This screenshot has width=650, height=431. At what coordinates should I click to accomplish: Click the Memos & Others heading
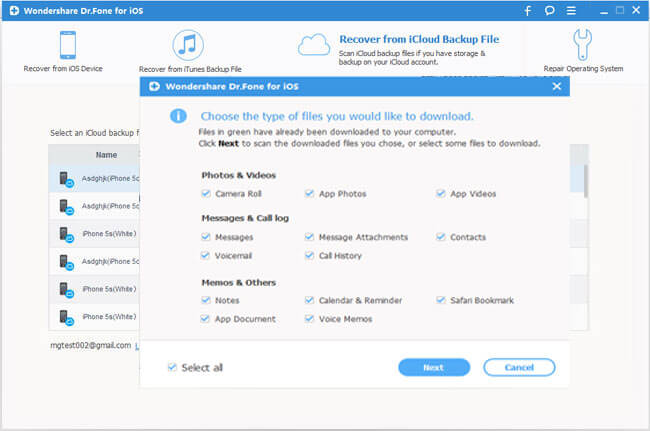[238, 283]
